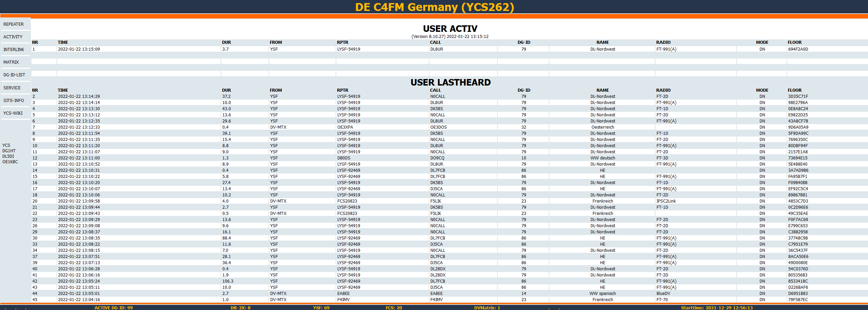
Task: Open SITE-INFO from the sidebar
Action: click(x=14, y=101)
